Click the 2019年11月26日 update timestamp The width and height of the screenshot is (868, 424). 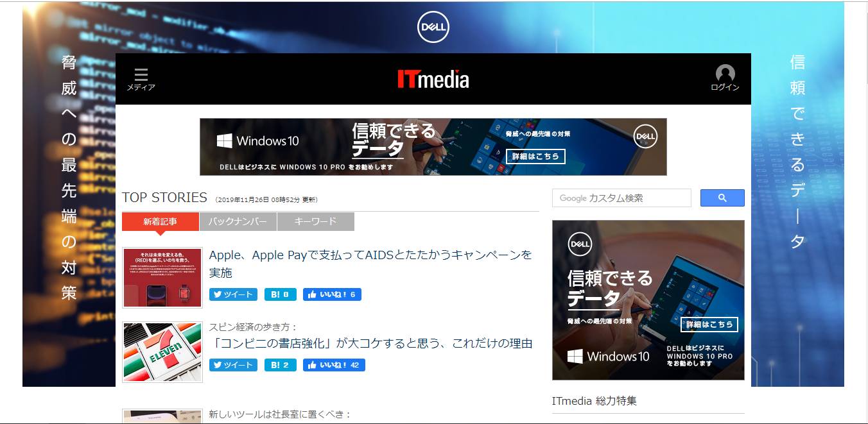266,199
